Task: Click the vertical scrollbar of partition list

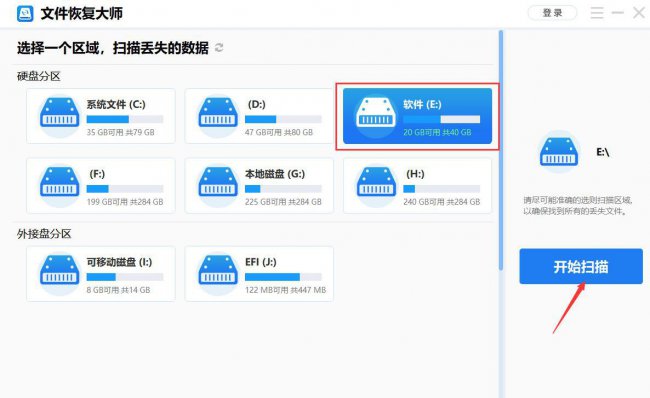Action: (501, 150)
